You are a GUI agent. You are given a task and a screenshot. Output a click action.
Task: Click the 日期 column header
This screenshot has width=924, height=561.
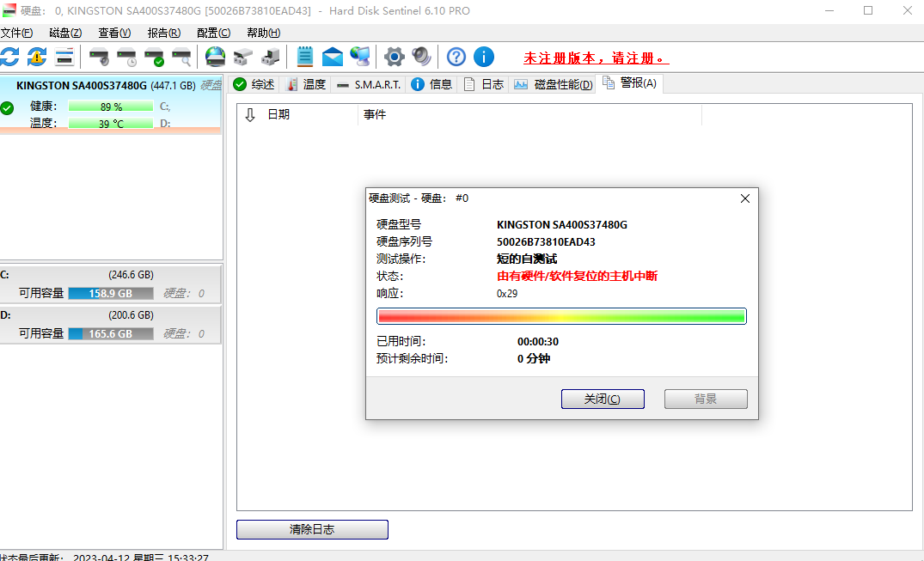coord(278,114)
